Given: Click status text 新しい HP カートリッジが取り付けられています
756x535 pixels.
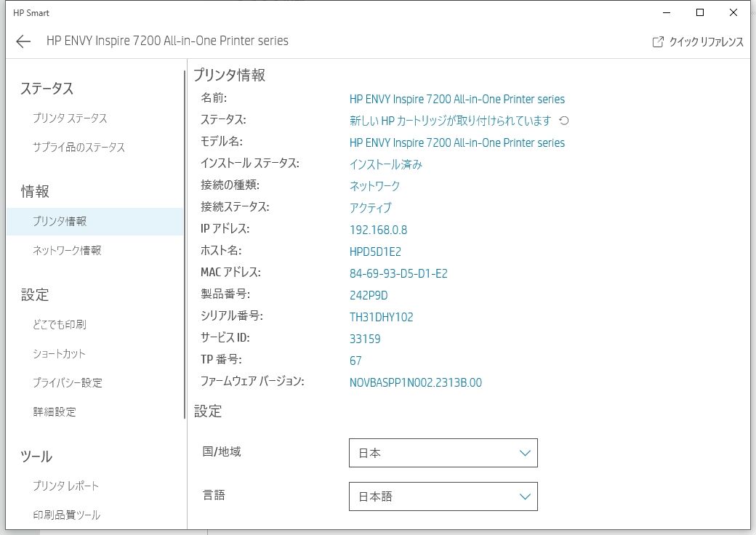Looking at the screenshot, I should (x=450, y=121).
